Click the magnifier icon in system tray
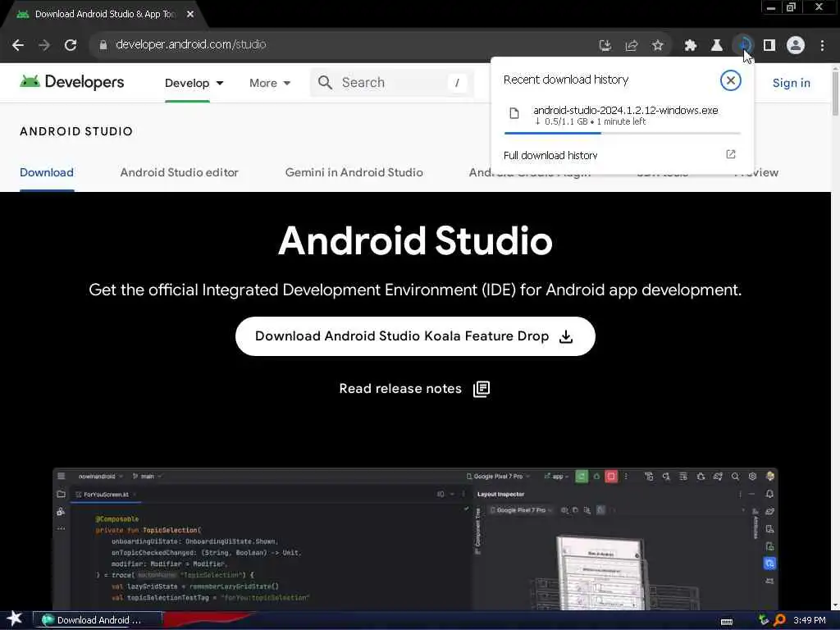Viewport: 840px width, 630px height. tap(780, 620)
